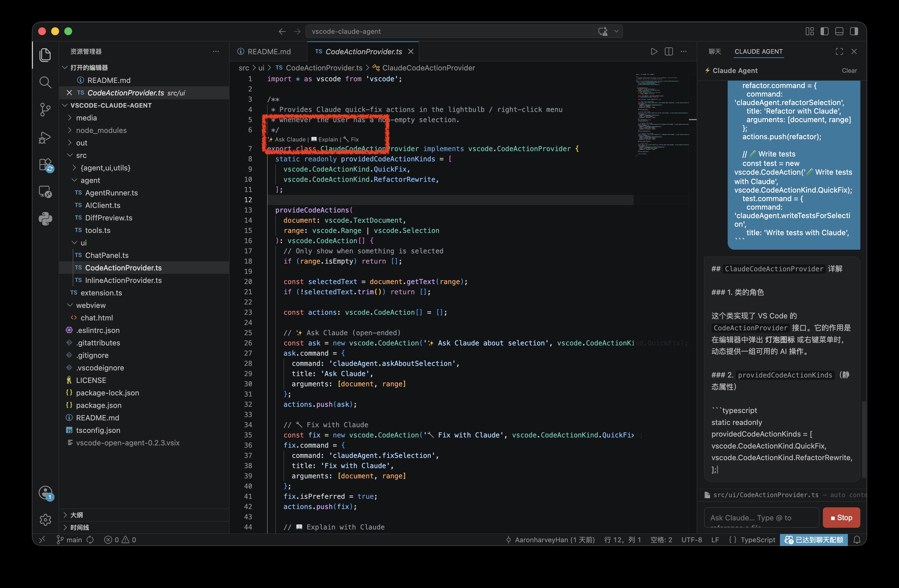Run the current file with play icon
The width and height of the screenshot is (899, 588).
654,51
